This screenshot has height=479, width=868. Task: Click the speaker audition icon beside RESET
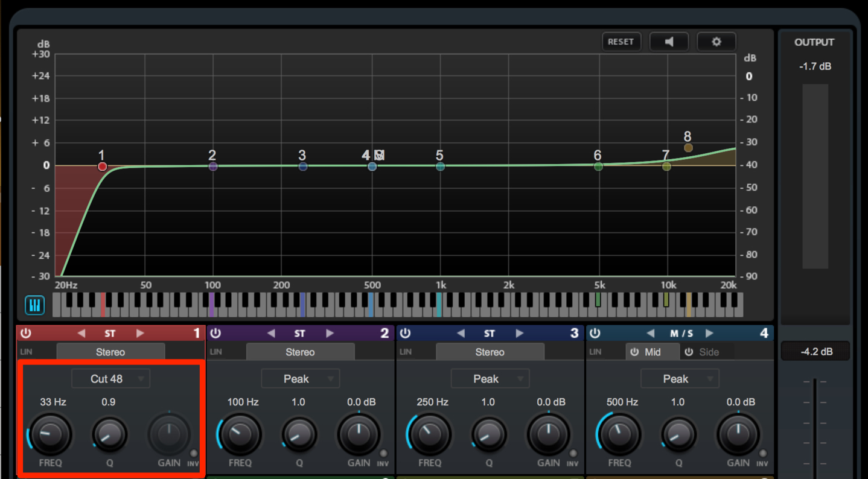pyautogui.click(x=669, y=42)
